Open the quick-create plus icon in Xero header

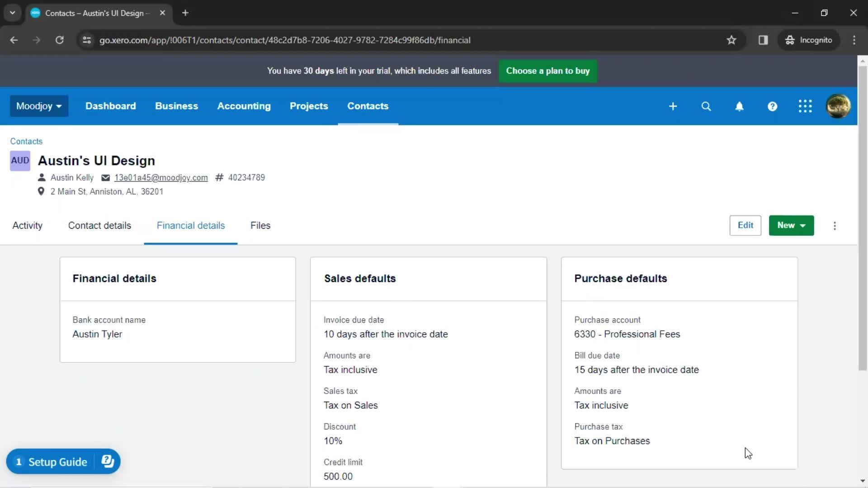pyautogui.click(x=673, y=106)
